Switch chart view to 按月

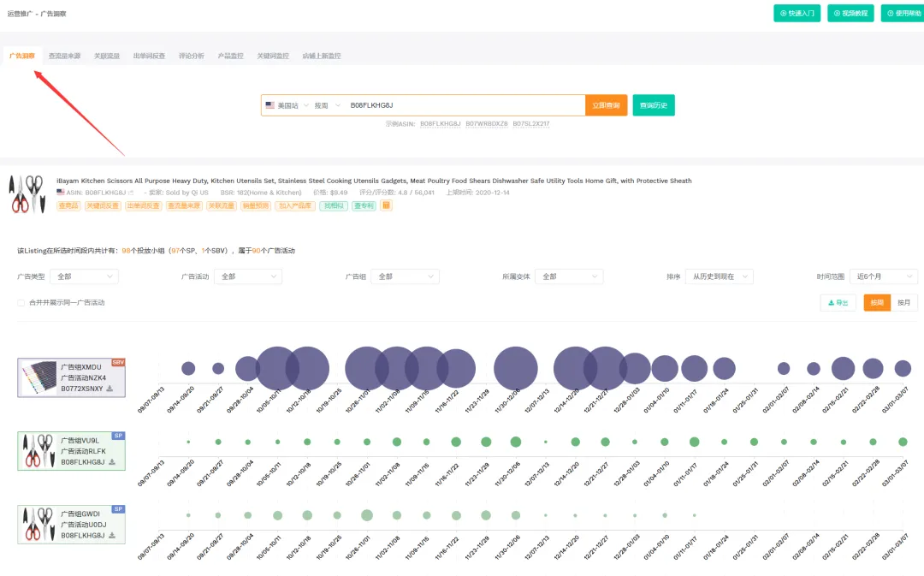pos(903,303)
